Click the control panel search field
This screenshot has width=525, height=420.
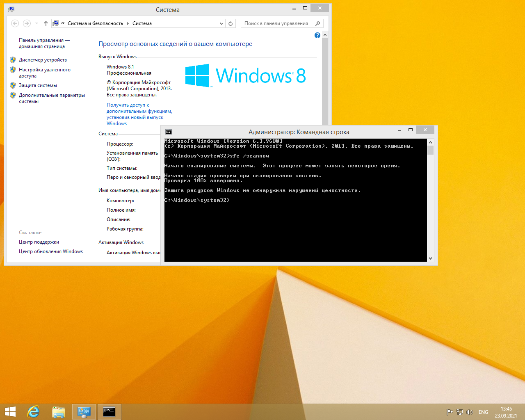pyautogui.click(x=277, y=23)
